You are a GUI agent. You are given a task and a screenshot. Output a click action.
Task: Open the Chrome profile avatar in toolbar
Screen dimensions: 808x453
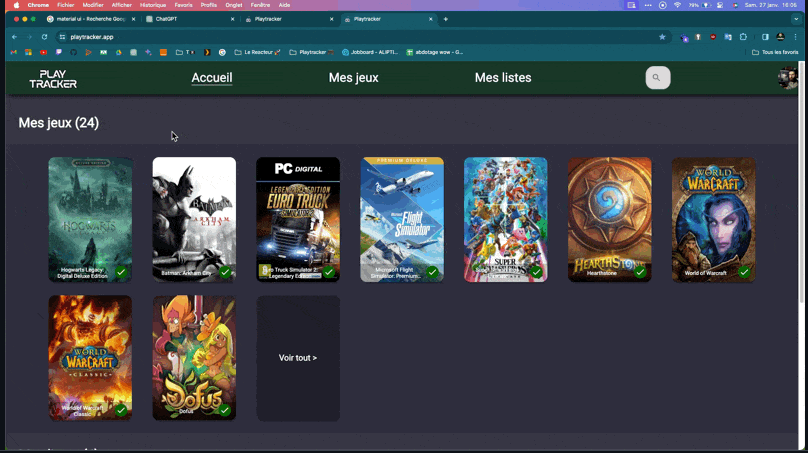[x=780, y=37]
